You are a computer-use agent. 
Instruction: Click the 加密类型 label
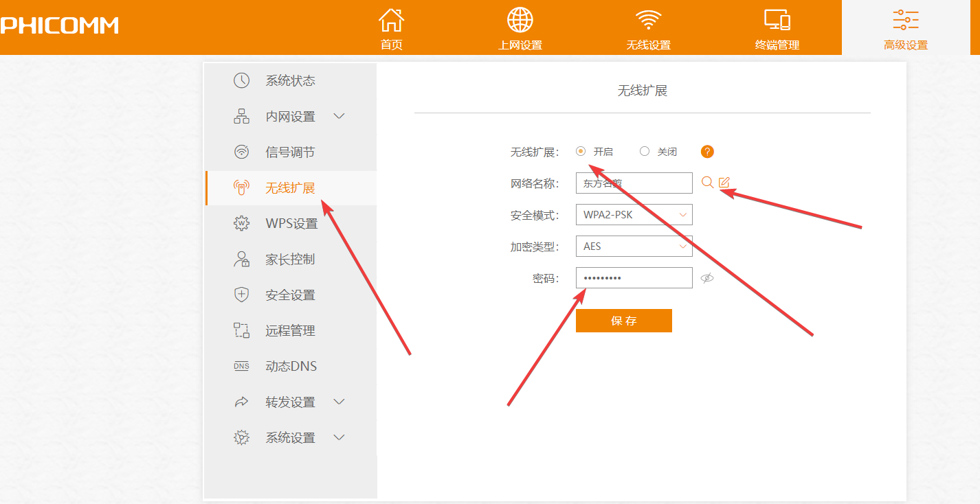[535, 247]
